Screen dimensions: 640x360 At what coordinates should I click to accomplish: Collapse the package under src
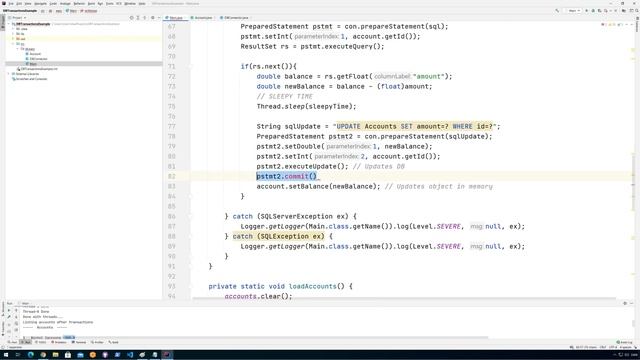18,49
